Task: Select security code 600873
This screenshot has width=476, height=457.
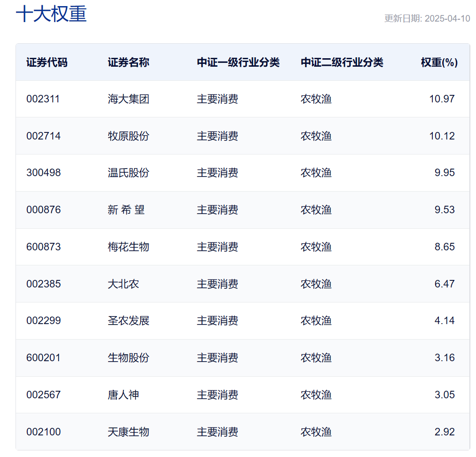Action: [x=43, y=247]
